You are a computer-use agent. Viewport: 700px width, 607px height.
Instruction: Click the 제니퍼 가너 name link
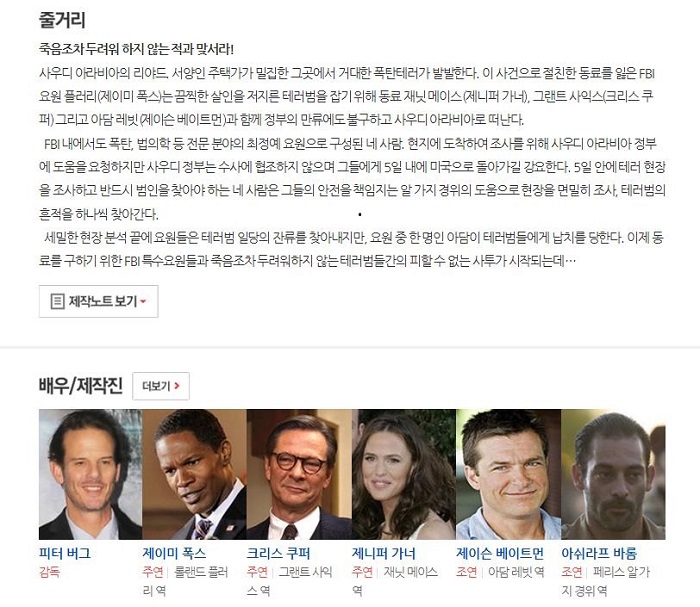click(x=383, y=553)
